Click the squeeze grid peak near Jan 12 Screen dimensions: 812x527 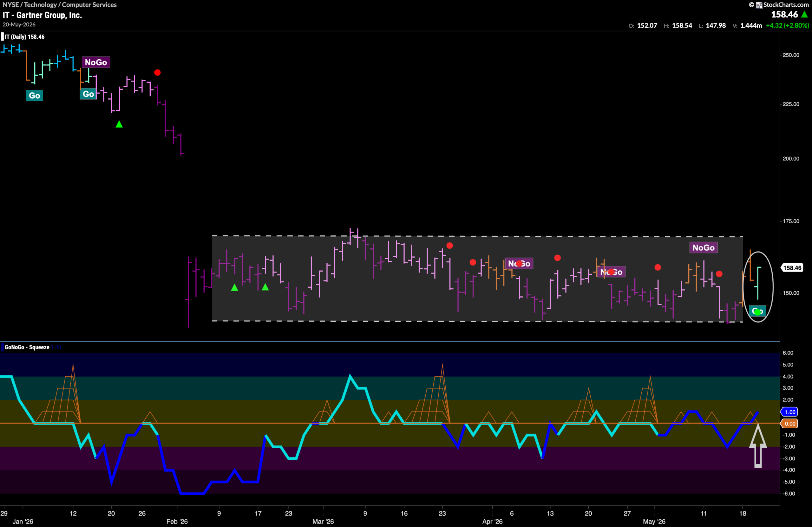73,365
